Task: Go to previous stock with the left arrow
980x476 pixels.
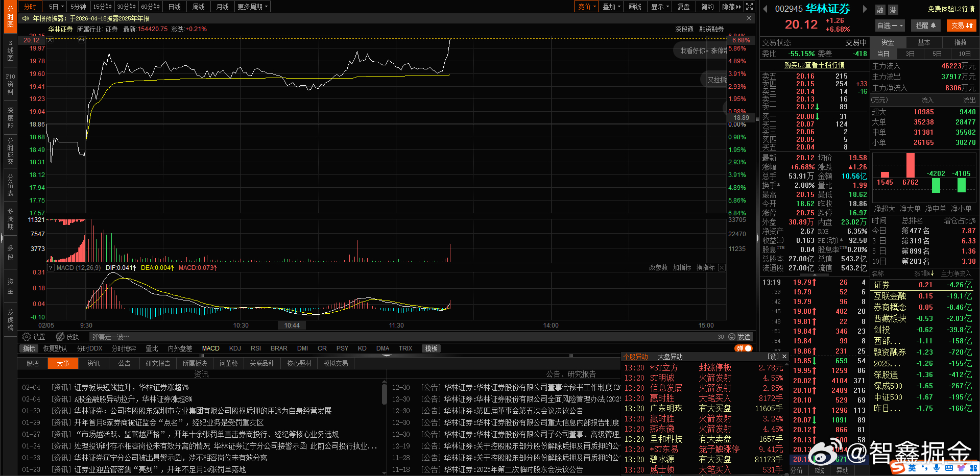Action: (765, 9)
